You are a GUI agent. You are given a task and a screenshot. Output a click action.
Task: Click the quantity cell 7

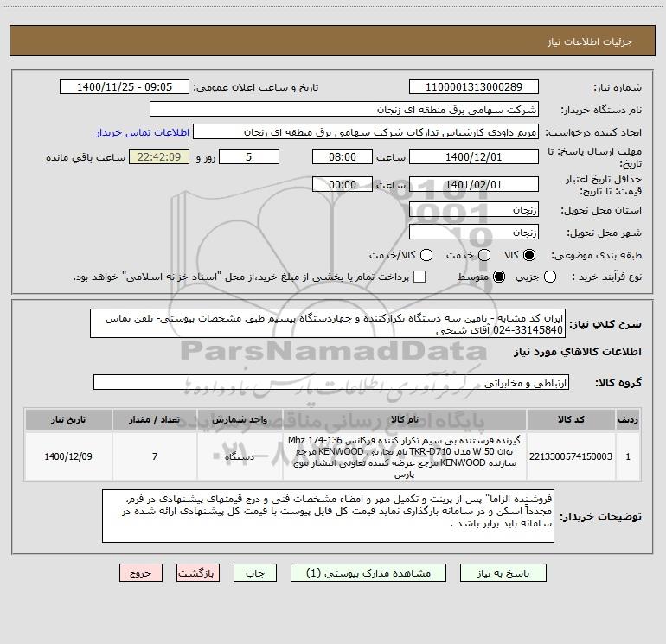[155, 456]
